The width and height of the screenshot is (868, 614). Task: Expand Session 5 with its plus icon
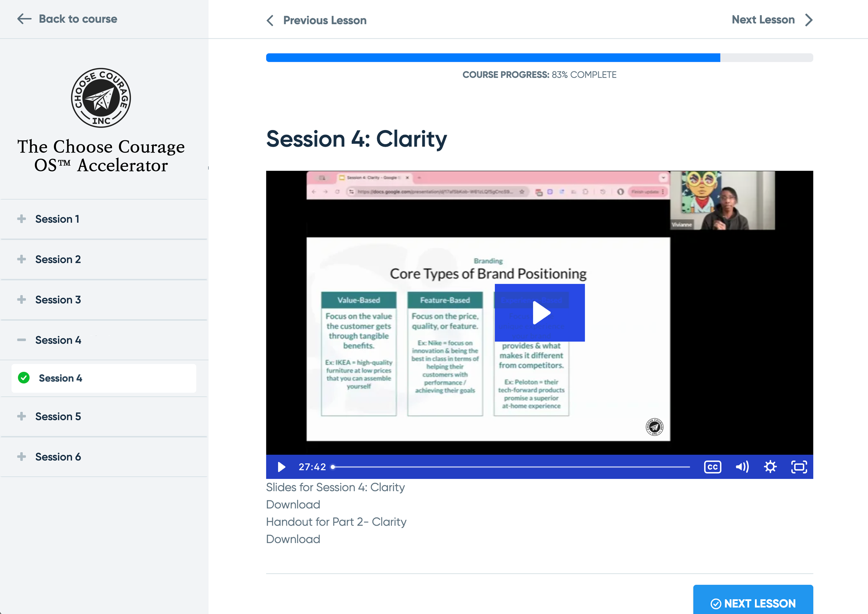pyautogui.click(x=22, y=416)
